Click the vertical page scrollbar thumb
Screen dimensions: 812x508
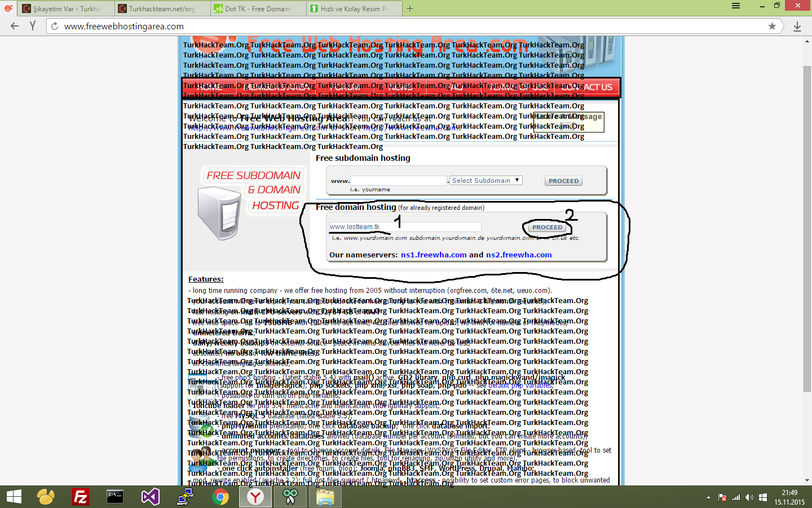807,229
